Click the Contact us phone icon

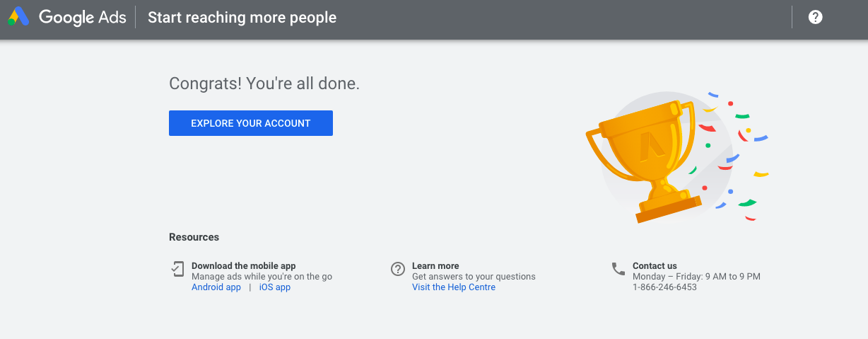tap(618, 269)
